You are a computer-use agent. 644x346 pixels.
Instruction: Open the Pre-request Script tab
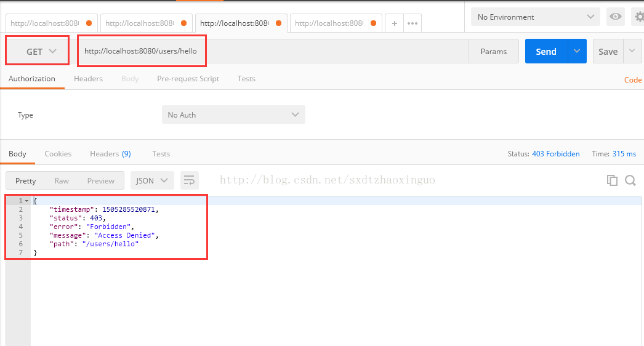coord(188,78)
